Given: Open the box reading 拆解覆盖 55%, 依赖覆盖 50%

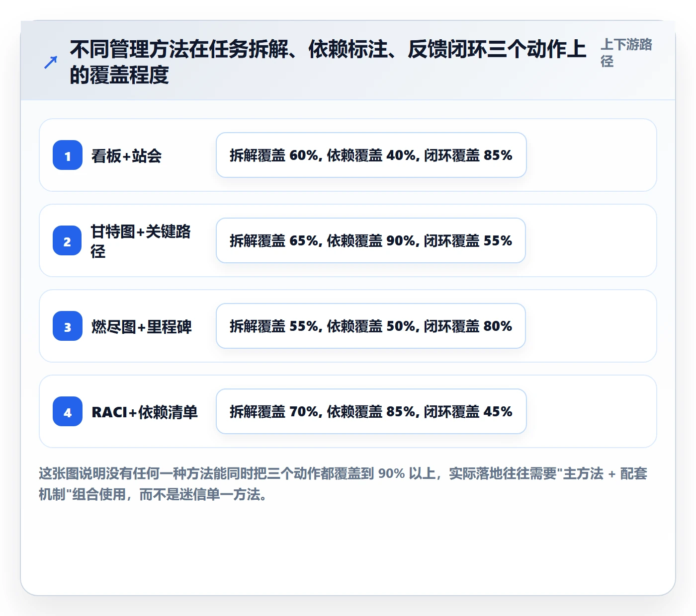Looking at the screenshot, I should 371,326.
